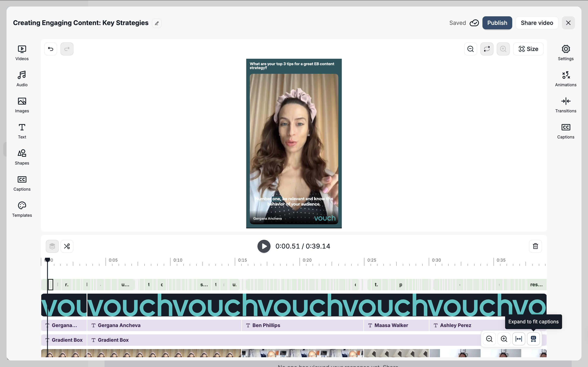
Task: Click the Publish button
Action: coord(497,23)
